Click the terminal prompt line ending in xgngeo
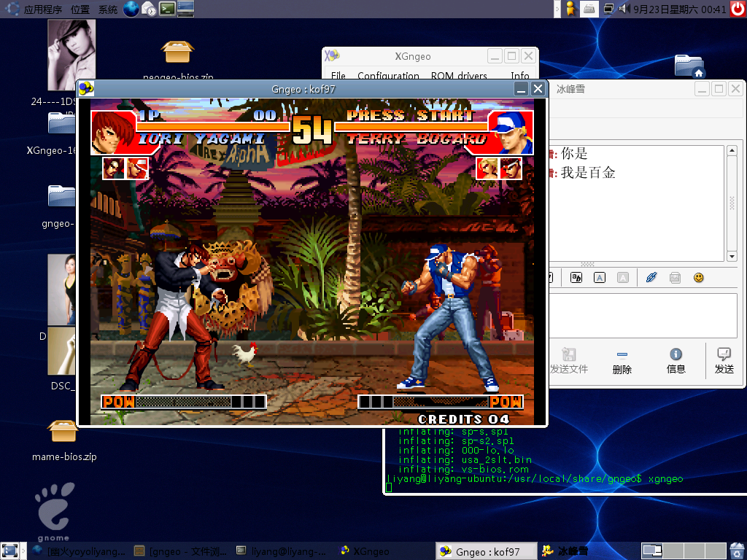Viewport: 747px width, 560px height. coord(535,478)
